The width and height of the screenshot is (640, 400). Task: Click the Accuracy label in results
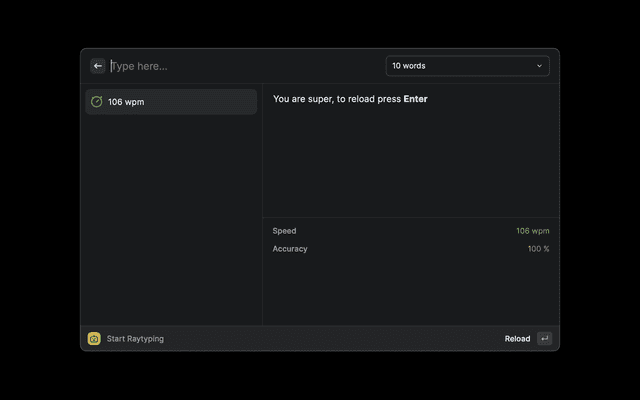pos(290,249)
